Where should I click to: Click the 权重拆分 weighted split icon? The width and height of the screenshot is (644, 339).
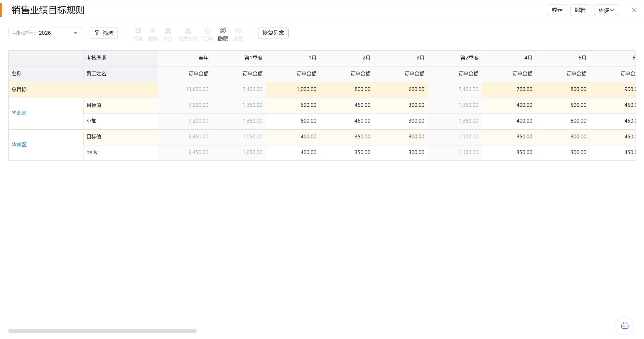click(x=188, y=31)
